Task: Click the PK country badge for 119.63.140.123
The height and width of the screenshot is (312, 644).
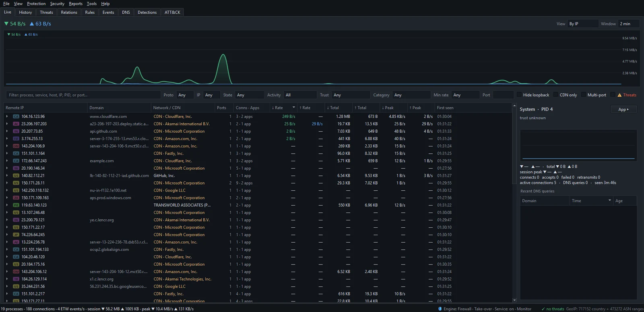Action: pos(16,205)
